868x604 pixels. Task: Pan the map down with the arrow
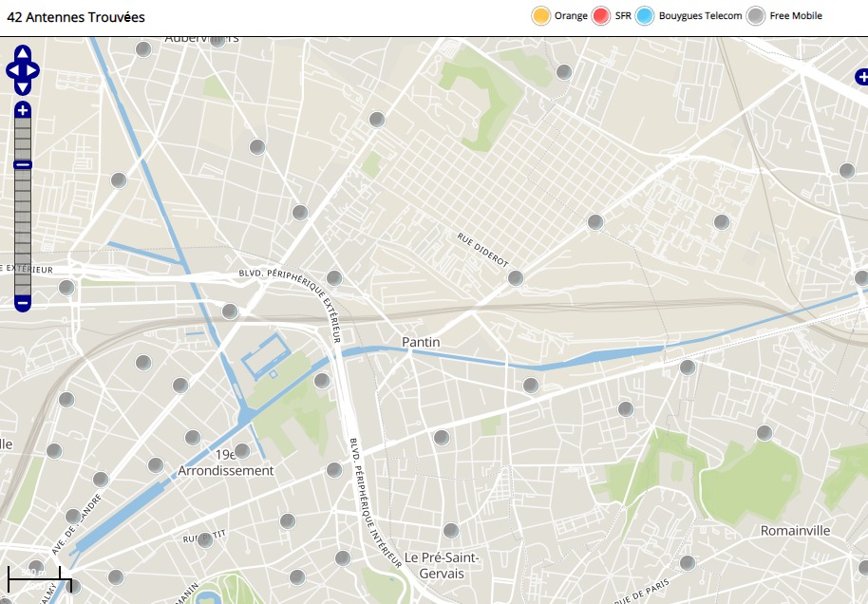23,87
